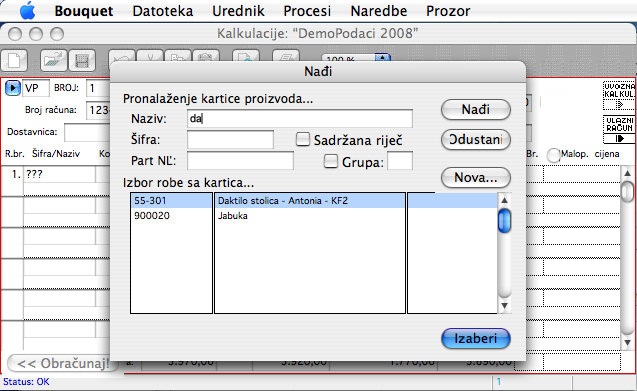
Task: Select the row with code 55-301
Action: click(150, 201)
